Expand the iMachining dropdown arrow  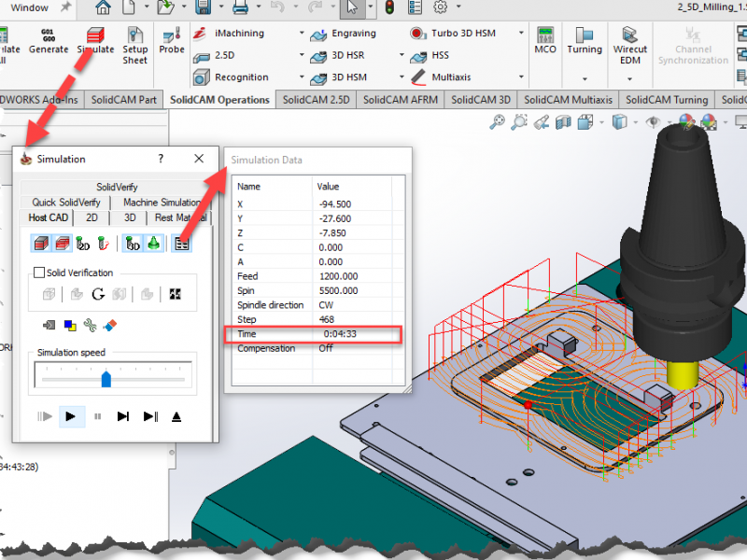(302, 34)
